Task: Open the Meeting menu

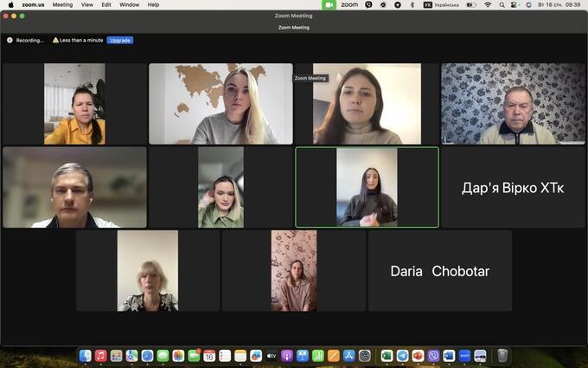Action: click(62, 4)
